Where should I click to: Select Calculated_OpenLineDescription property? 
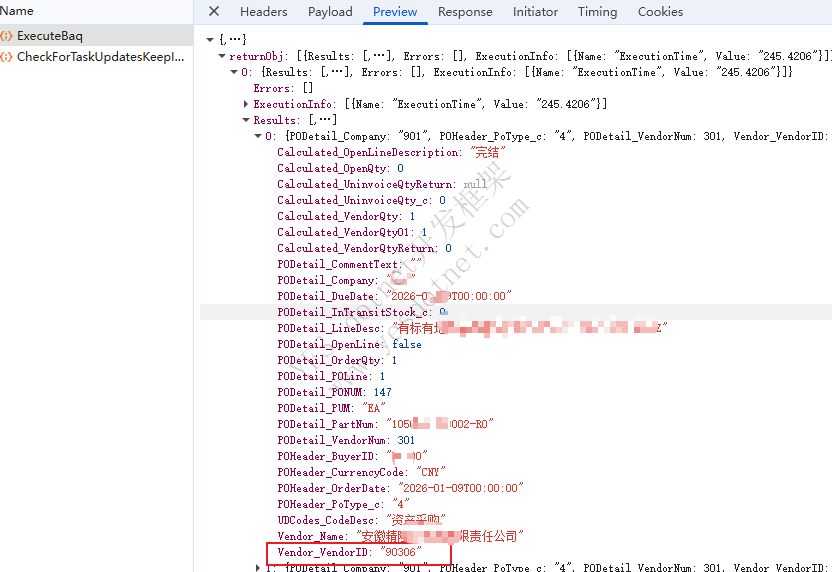(x=391, y=152)
